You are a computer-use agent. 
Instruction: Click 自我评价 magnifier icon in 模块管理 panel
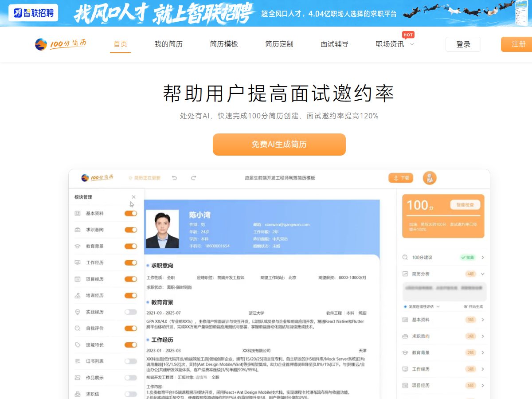point(78,328)
